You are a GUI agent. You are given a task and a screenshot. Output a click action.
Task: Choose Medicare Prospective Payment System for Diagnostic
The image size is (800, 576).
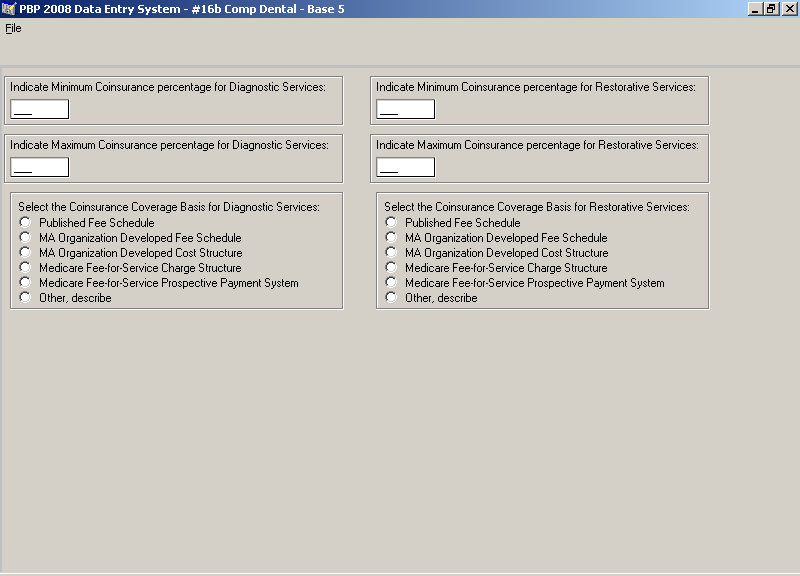click(25, 283)
